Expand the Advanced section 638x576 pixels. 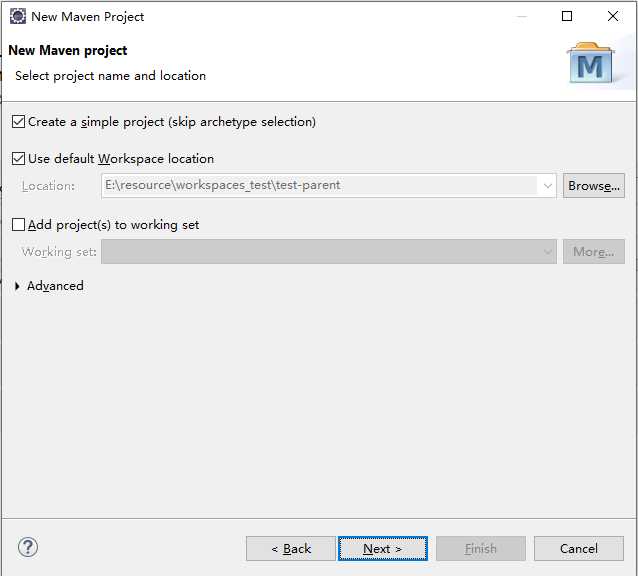pyautogui.click(x=18, y=286)
